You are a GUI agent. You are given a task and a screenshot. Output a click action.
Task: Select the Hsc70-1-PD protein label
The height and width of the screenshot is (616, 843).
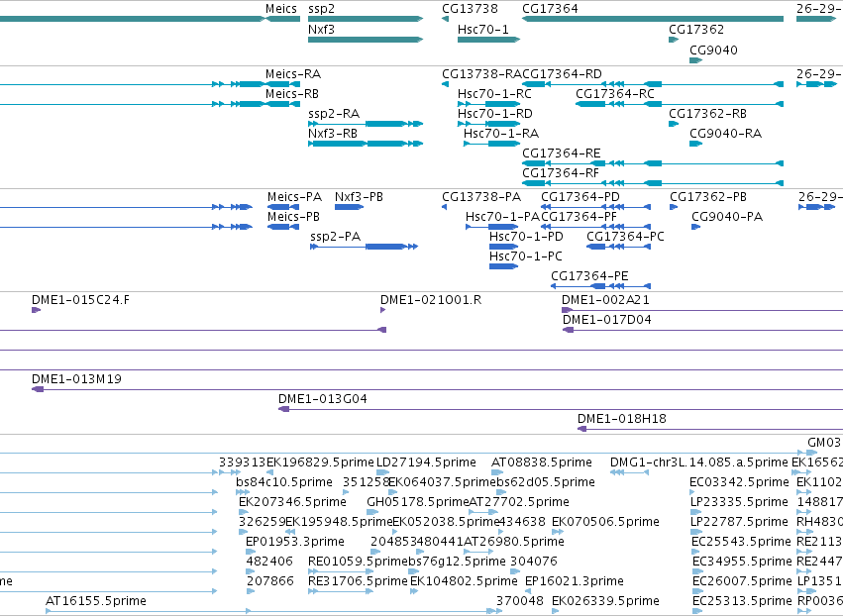pos(526,237)
